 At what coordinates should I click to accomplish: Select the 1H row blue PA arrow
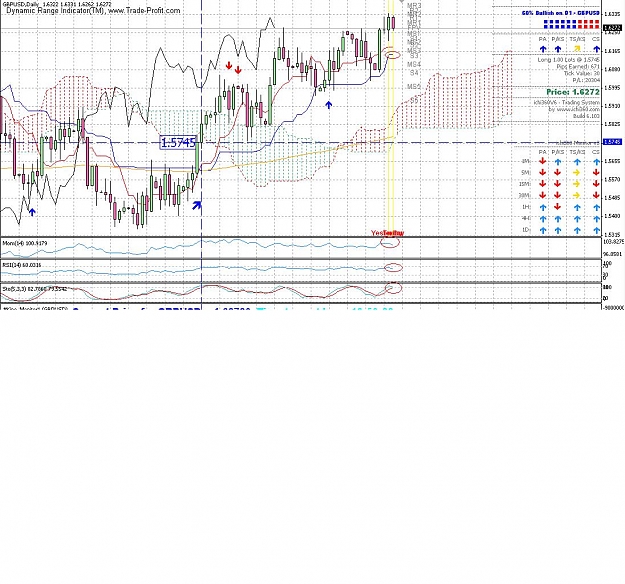pyautogui.click(x=542, y=207)
